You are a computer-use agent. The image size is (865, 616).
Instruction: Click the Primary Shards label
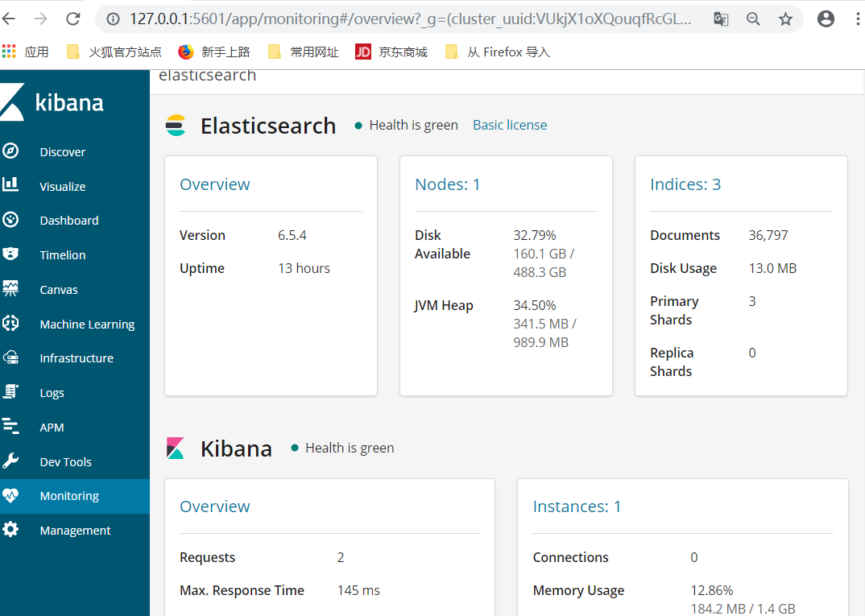674,311
